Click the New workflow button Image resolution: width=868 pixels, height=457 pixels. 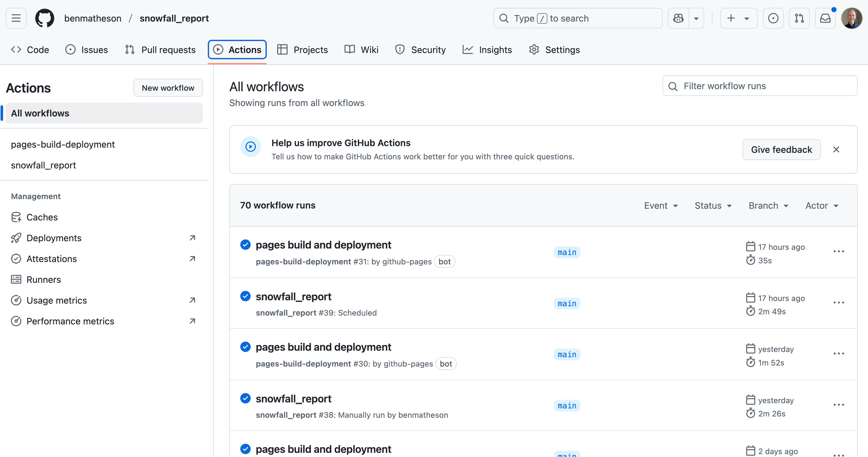click(x=168, y=88)
